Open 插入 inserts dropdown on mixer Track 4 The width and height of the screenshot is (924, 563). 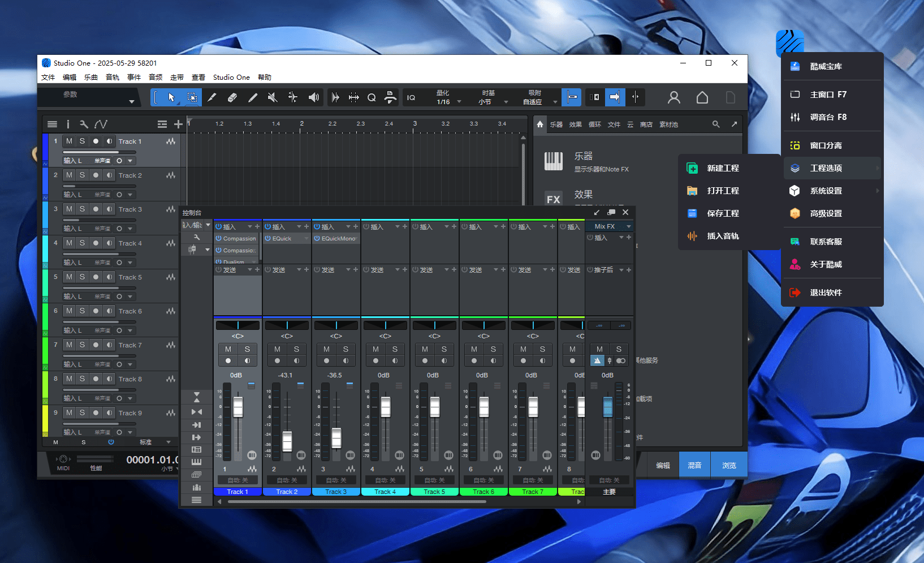pos(398,226)
